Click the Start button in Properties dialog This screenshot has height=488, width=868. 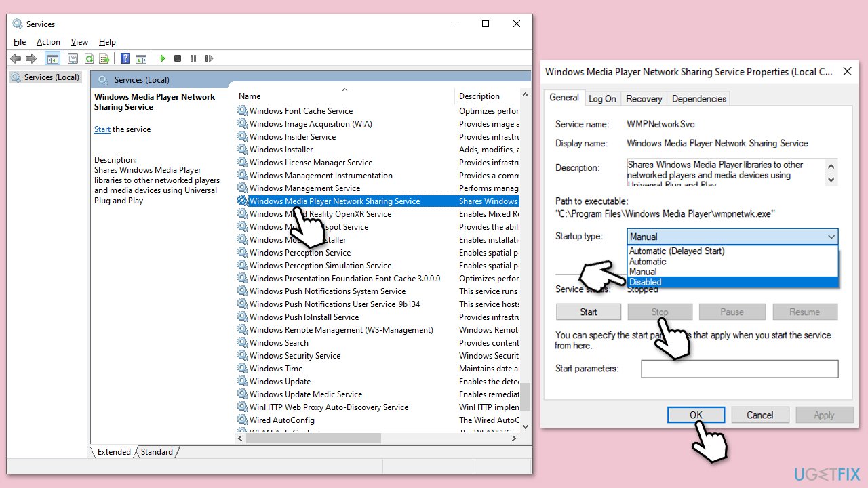[589, 312]
